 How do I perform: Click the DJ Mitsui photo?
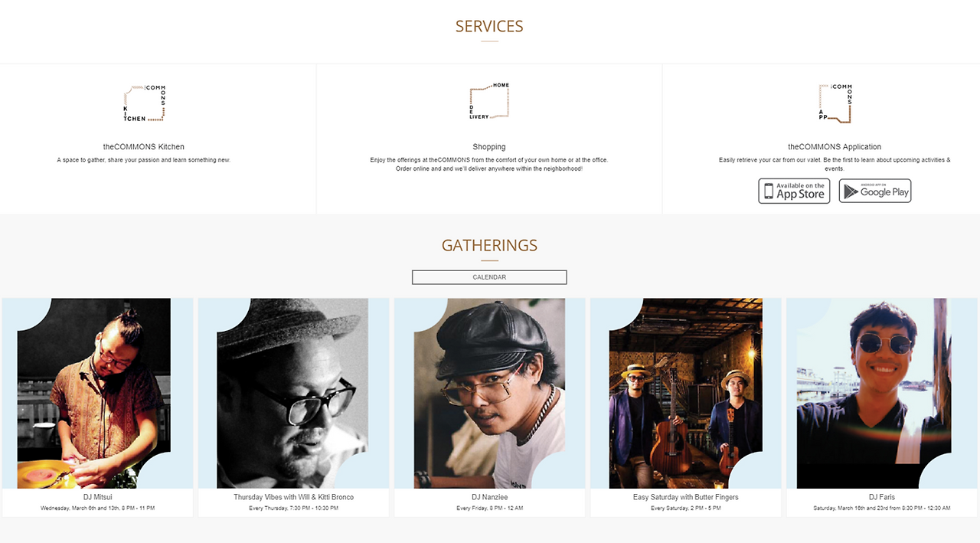point(98,394)
